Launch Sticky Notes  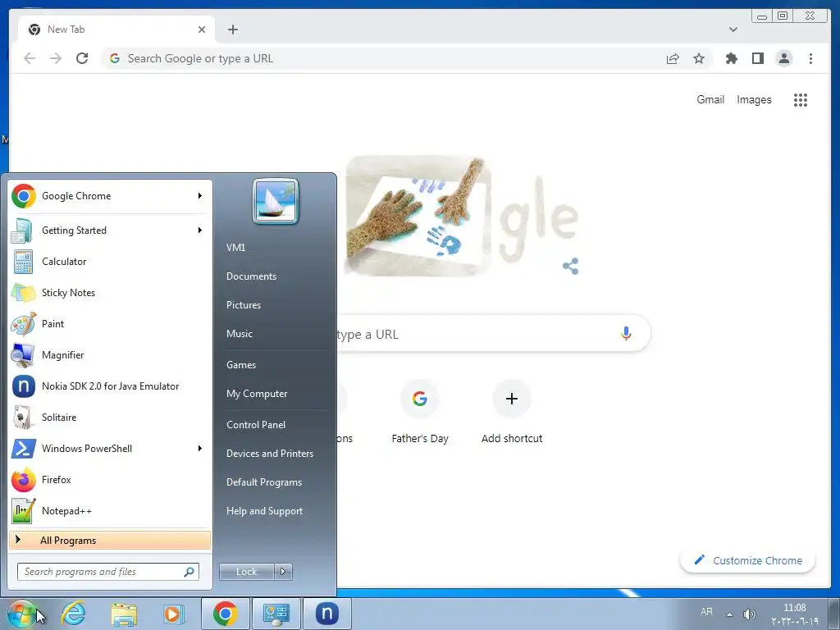click(110, 293)
